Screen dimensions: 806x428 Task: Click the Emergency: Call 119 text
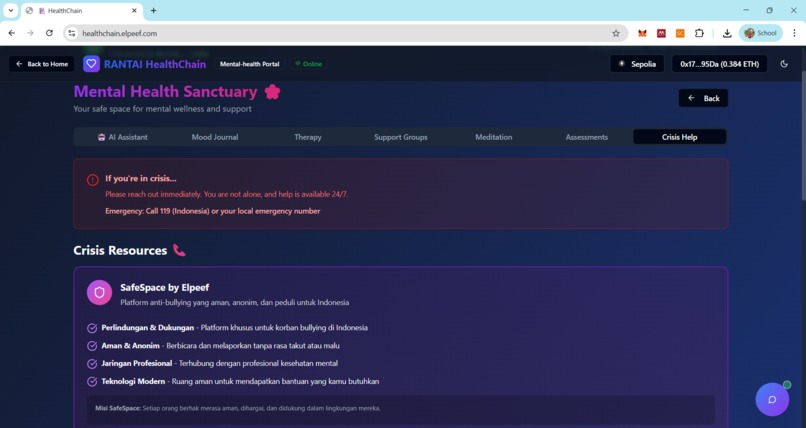[x=213, y=211]
